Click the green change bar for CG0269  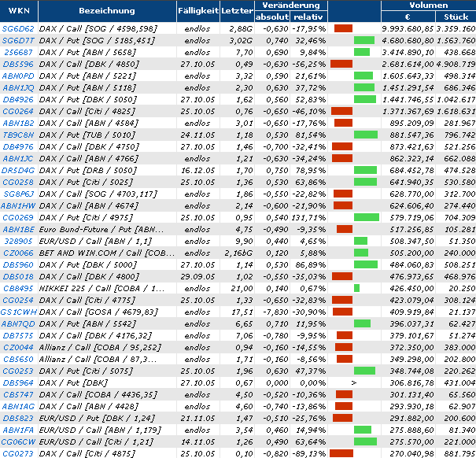tap(367, 217)
